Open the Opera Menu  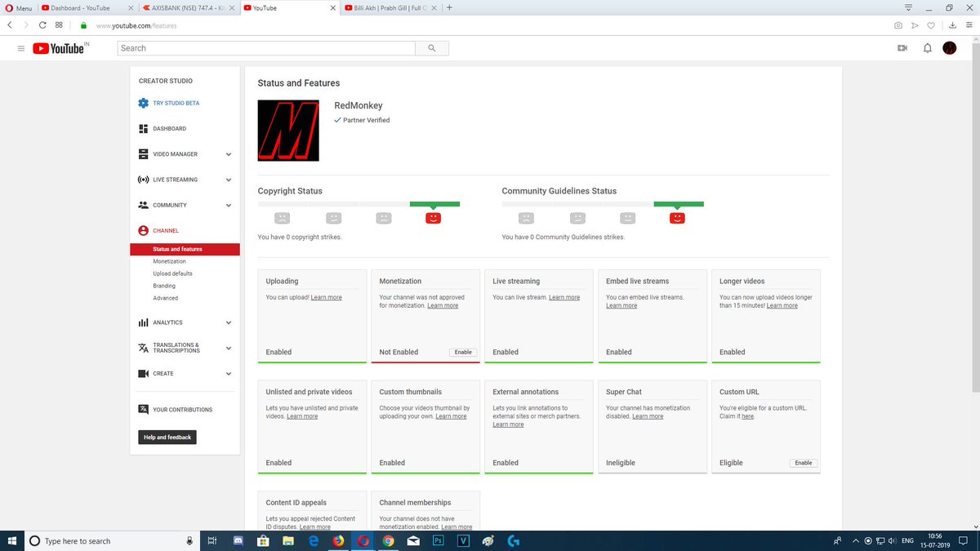[x=19, y=7]
